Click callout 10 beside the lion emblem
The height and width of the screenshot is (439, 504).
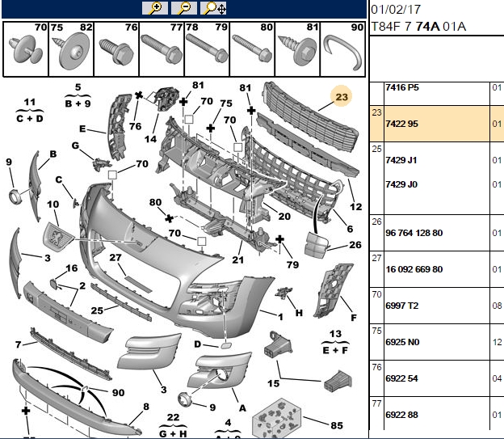pos(53,205)
